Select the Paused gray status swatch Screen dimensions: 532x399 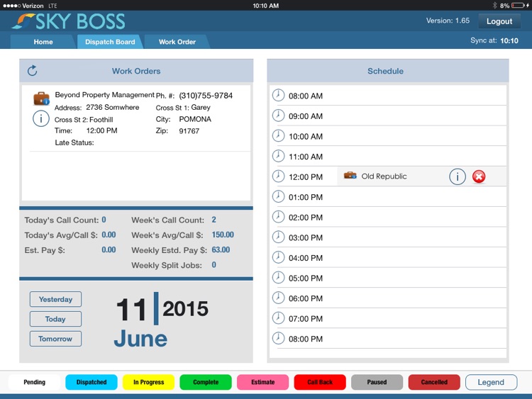point(377,382)
